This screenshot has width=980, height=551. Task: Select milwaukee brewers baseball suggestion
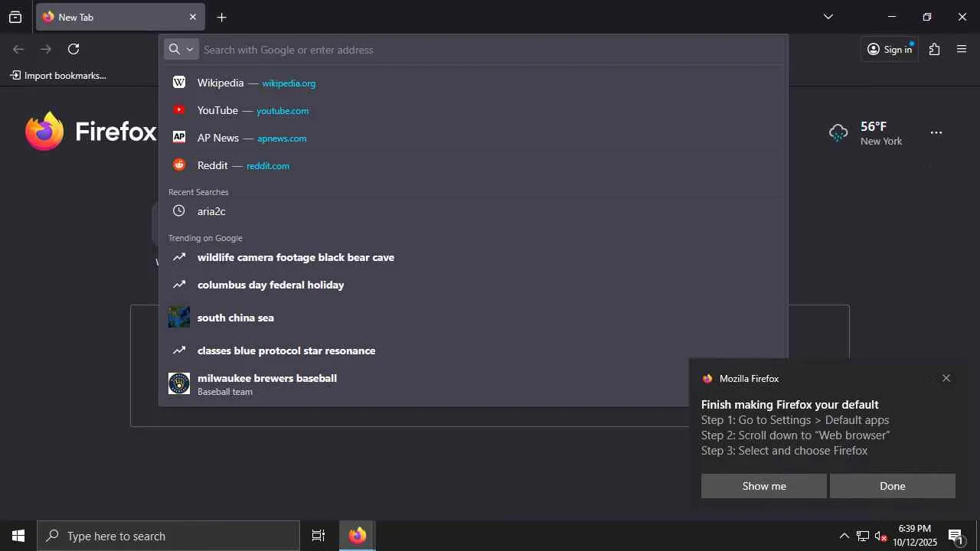coord(473,383)
